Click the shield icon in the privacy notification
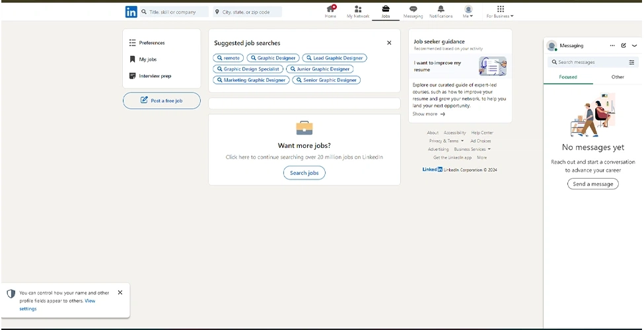Viewport: 644px width, 330px height. [11, 294]
